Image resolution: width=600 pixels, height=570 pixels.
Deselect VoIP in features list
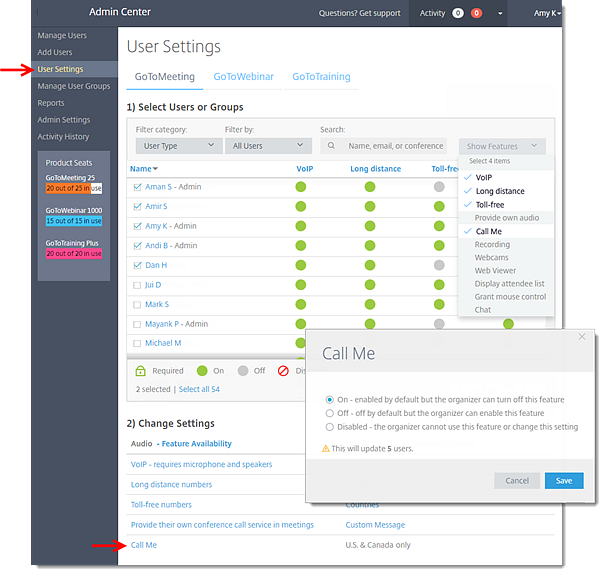[x=484, y=178]
